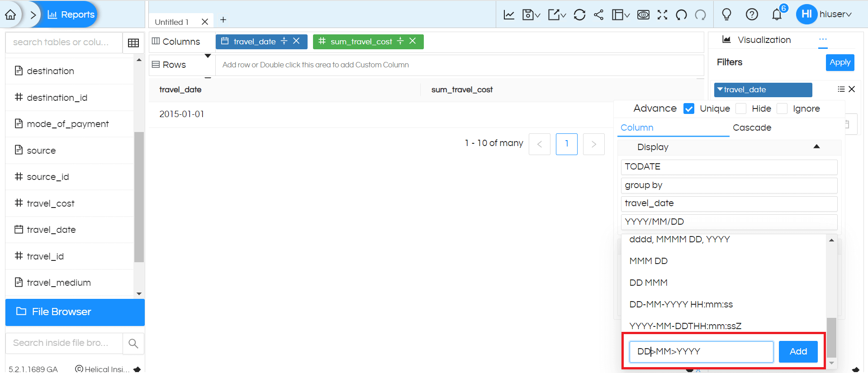Select the mode_of_payment column
Screen dimensions: 868x373
[70, 124]
